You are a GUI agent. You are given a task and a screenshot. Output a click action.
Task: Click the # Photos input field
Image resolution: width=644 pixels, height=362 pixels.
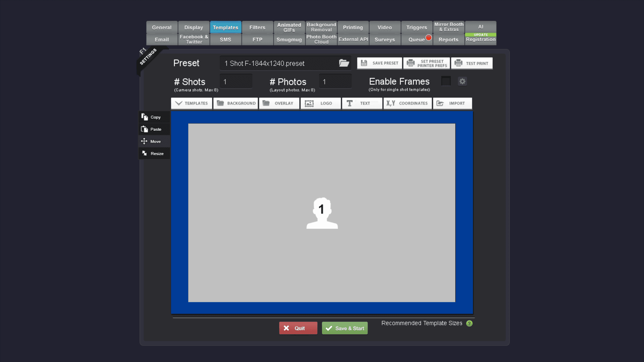(x=335, y=81)
